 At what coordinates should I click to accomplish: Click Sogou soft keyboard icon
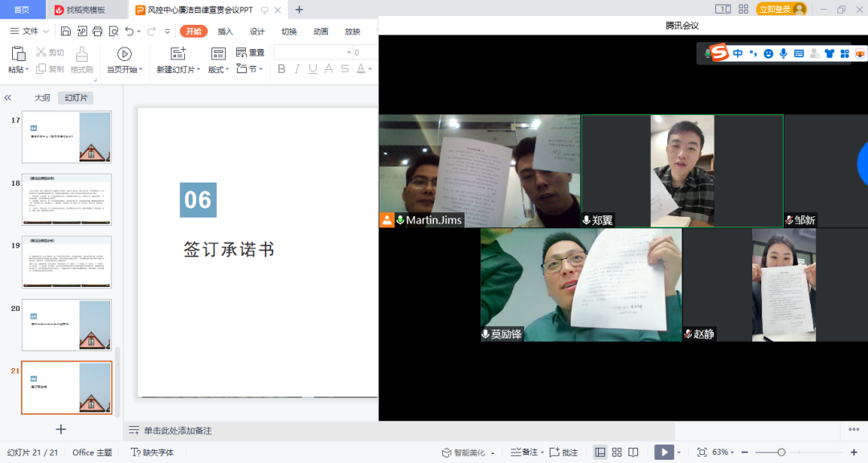tap(799, 54)
